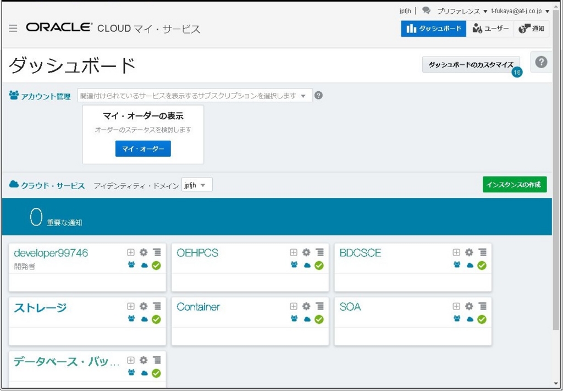Click users icon on Container card
563x392 pixels.
295,319
